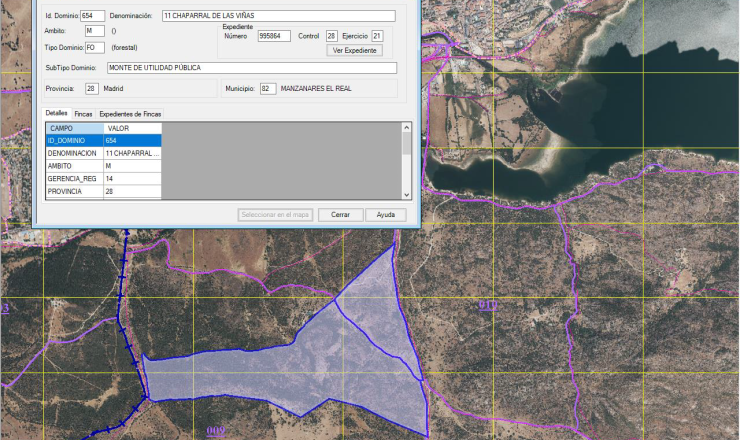Click the scroll up arrow of details list
Image resolution: width=740 pixels, height=440 pixels.
pos(406,127)
